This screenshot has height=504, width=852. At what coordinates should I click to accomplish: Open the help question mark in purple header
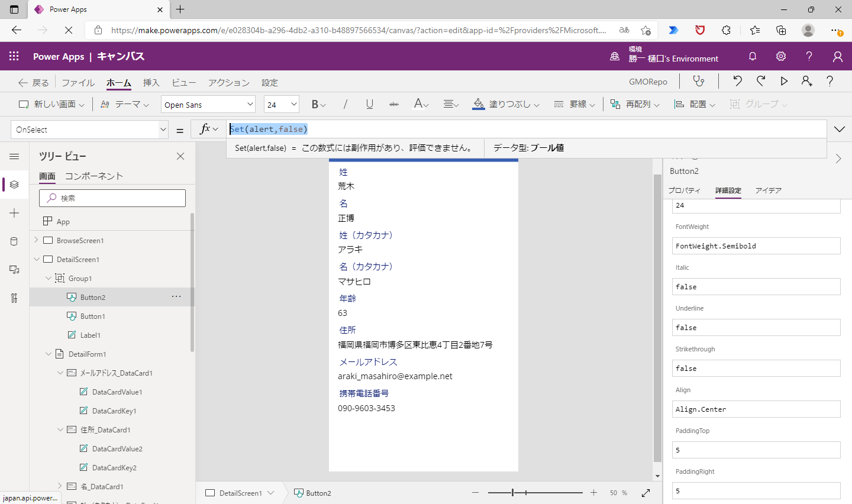[x=809, y=56]
